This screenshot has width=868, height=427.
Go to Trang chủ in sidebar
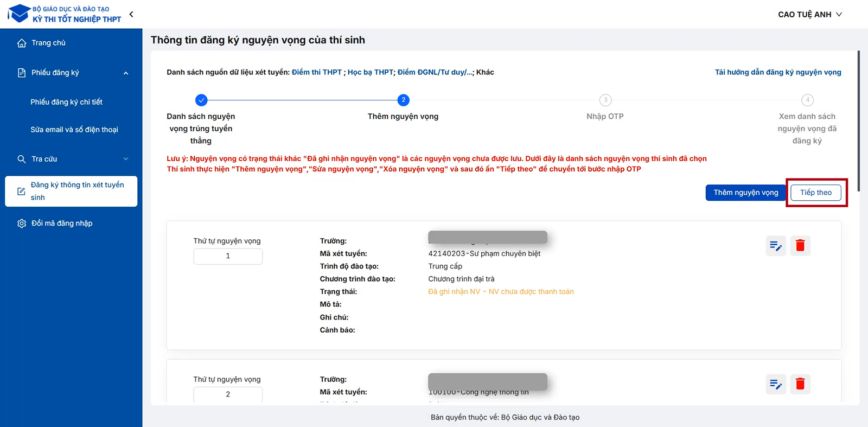(x=48, y=43)
